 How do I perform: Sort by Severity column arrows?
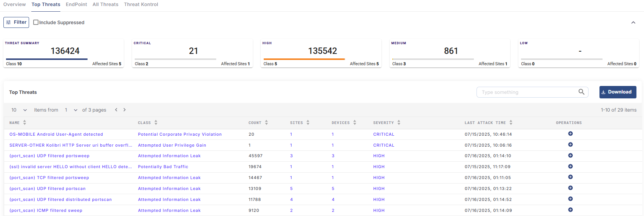[399, 123]
